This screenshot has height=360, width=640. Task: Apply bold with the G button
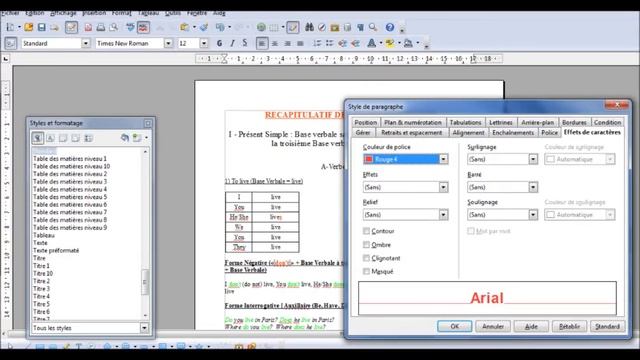pyautogui.click(x=220, y=43)
